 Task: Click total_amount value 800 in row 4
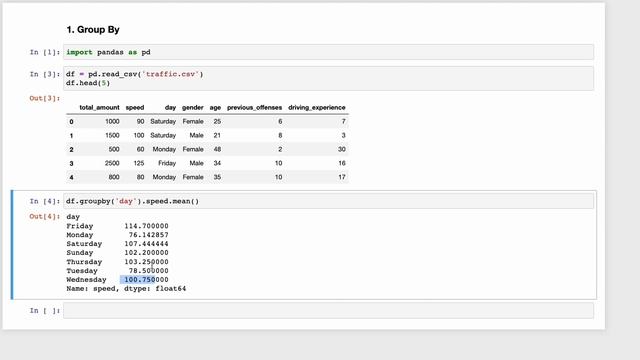click(114, 177)
